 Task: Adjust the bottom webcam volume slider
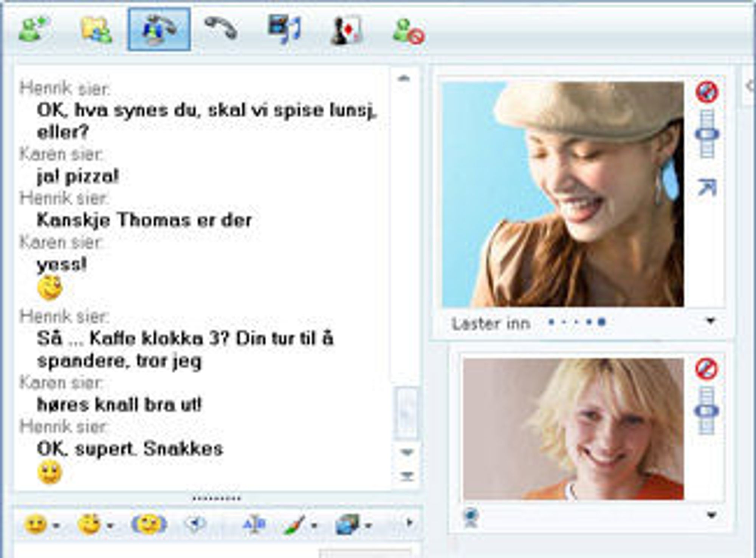tap(706, 411)
